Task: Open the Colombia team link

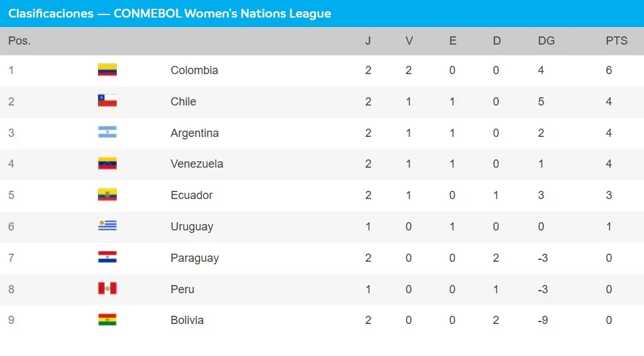Action: pos(194,70)
